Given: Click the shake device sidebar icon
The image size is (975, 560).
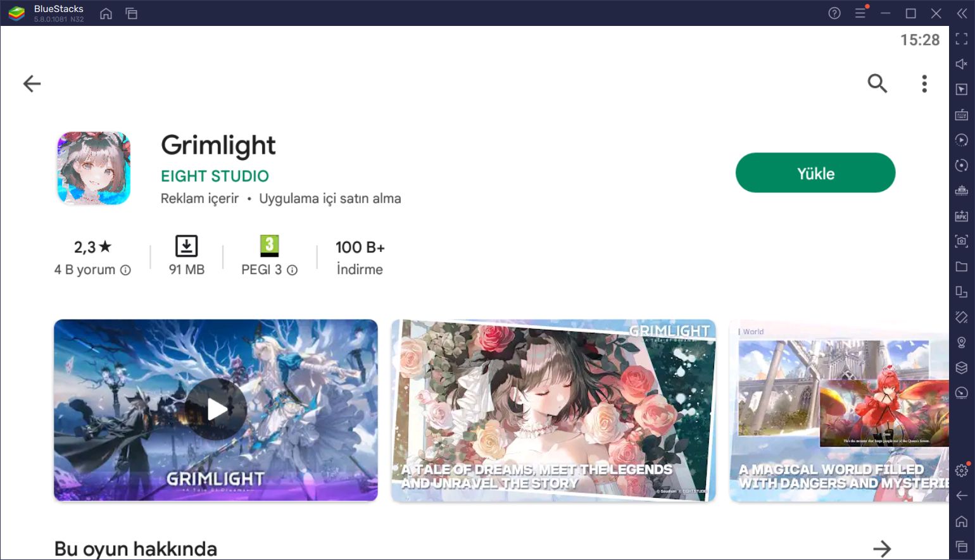Looking at the screenshot, I should (x=961, y=317).
